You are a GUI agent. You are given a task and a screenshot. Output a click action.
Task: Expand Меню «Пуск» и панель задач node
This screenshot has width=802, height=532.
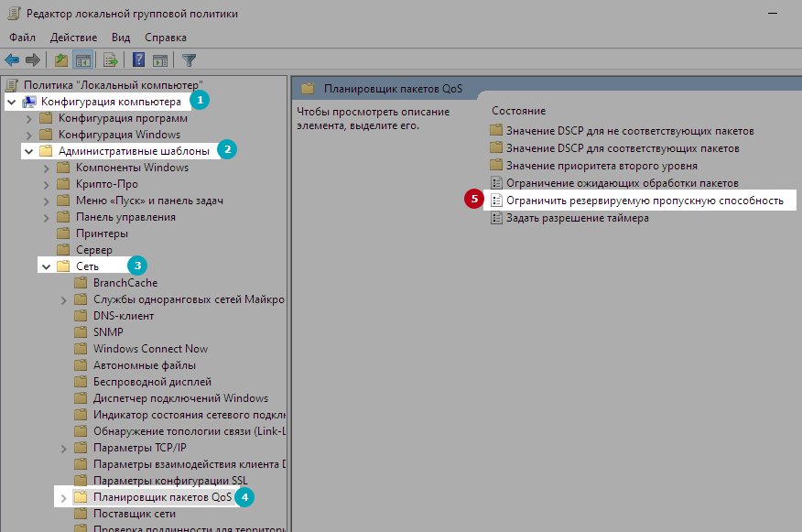click(46, 201)
